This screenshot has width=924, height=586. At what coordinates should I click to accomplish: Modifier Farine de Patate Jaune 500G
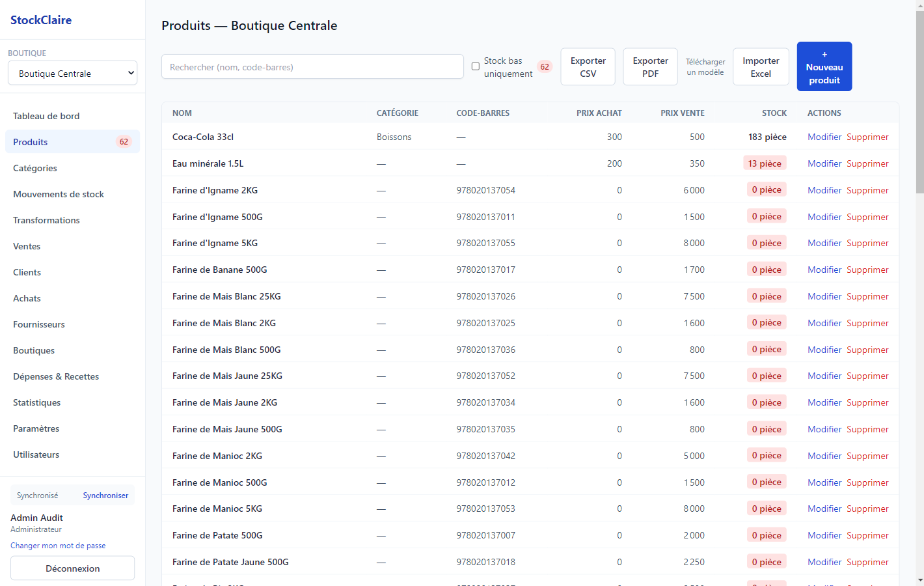click(824, 562)
